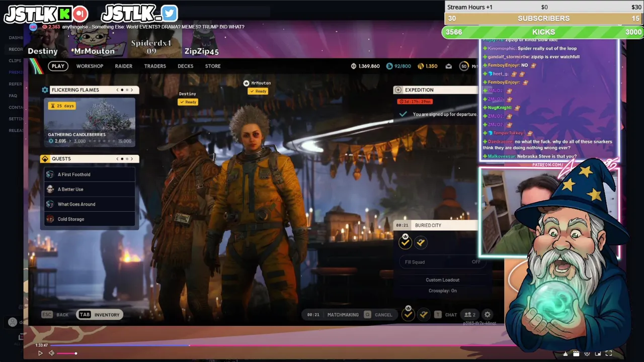Viewport: 644px width, 362px height.
Task: Click the bottom bar leader ready checkmark
Action: (x=409, y=314)
